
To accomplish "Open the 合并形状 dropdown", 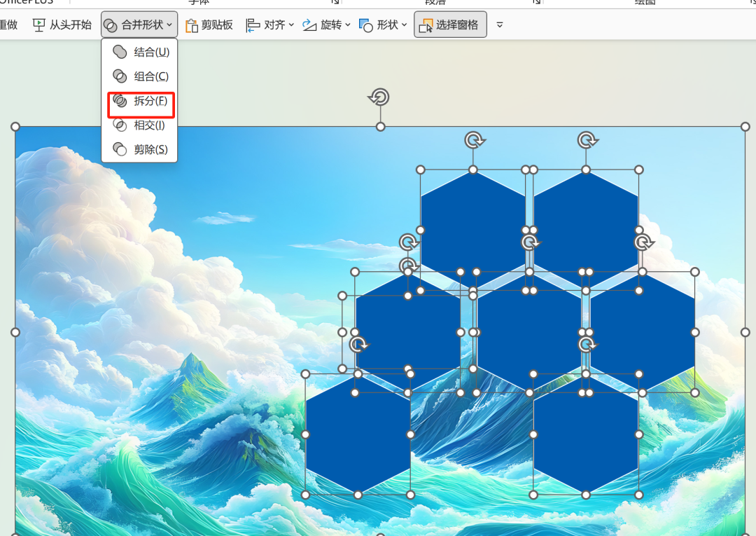I will click(x=139, y=25).
